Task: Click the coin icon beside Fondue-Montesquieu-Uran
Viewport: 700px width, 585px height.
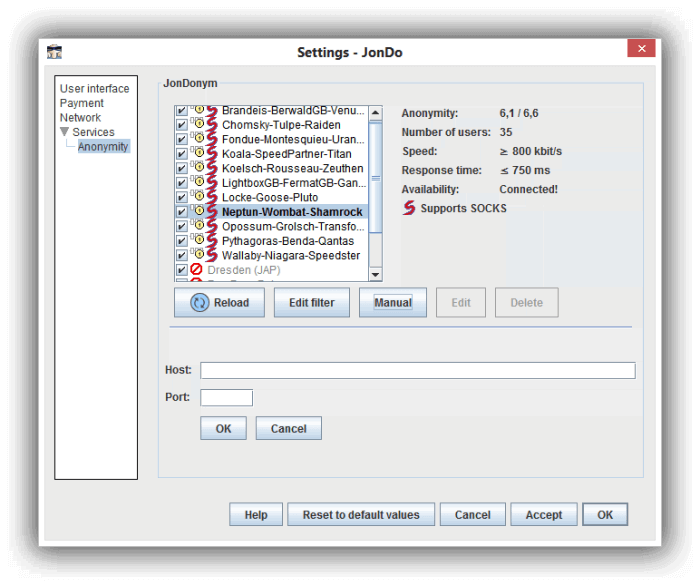Action: tap(199, 138)
